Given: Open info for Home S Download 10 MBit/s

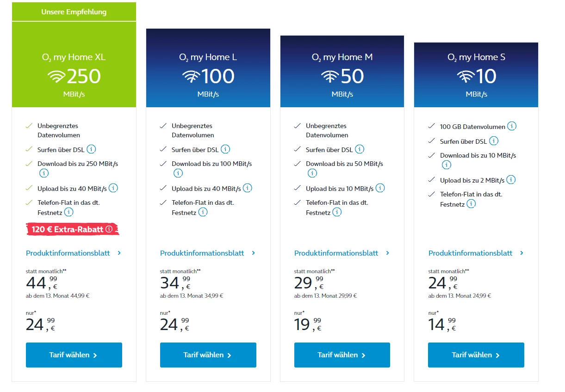Looking at the screenshot, I should click(446, 165).
